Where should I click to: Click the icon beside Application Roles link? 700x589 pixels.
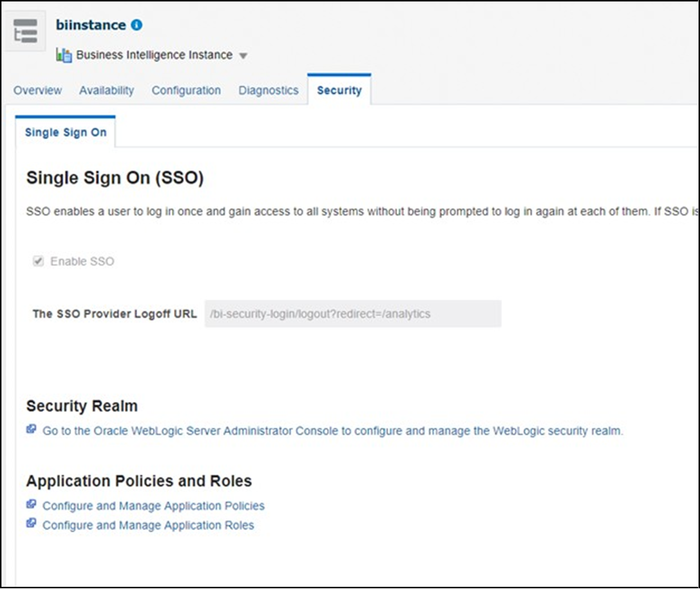(x=31, y=523)
